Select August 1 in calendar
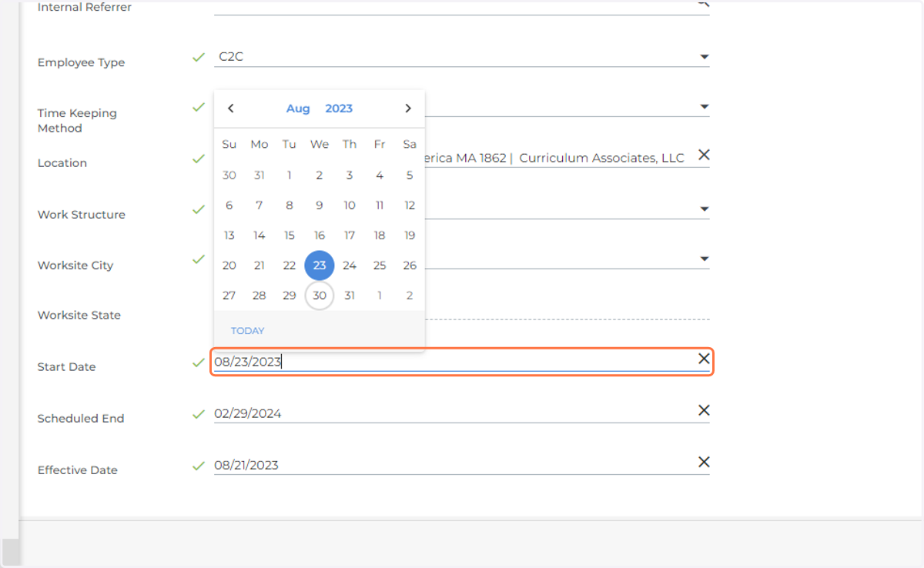924x568 pixels. click(x=290, y=175)
